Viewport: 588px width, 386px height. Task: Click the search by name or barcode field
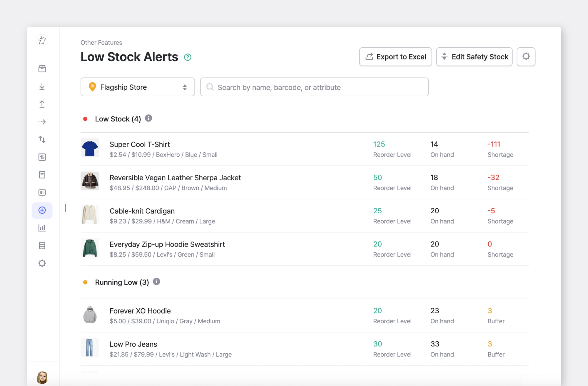click(x=314, y=87)
